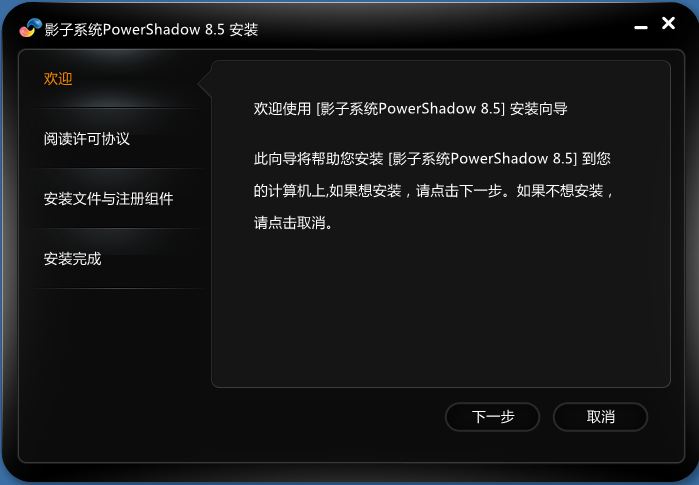Click the PowerShadow logo icon in title bar

(30, 28)
